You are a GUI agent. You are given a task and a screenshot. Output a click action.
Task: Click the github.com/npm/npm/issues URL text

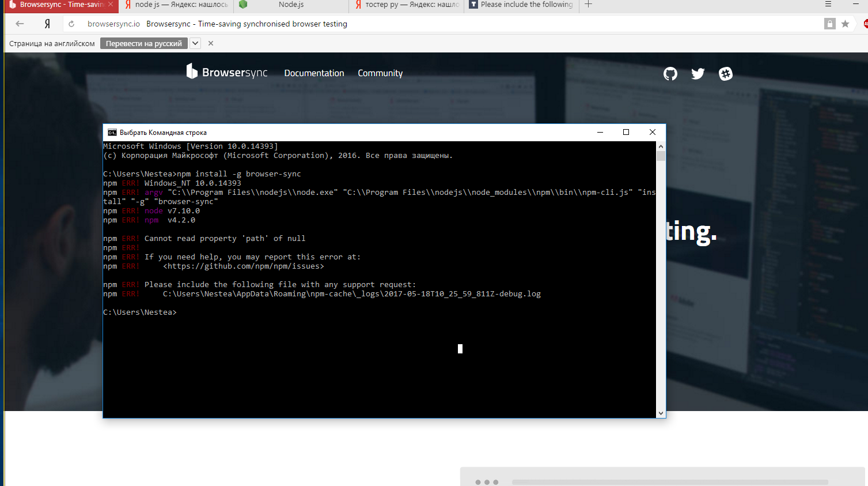tap(244, 266)
